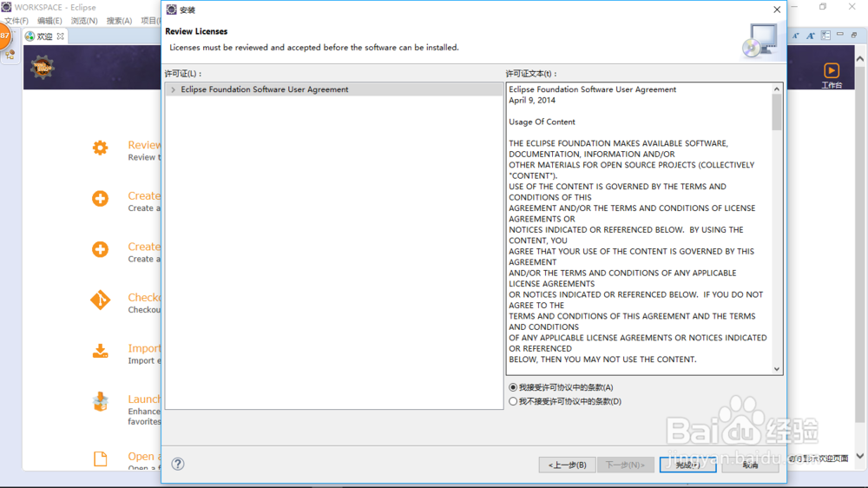The image size is (868, 488).
Task: Click inside the license text area
Action: coord(640,228)
